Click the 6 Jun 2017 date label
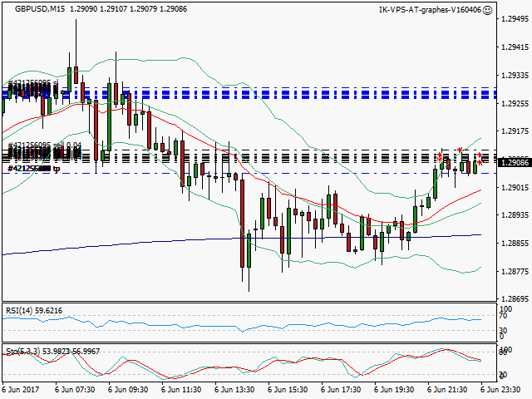The height and width of the screenshot is (399, 532). [22, 389]
